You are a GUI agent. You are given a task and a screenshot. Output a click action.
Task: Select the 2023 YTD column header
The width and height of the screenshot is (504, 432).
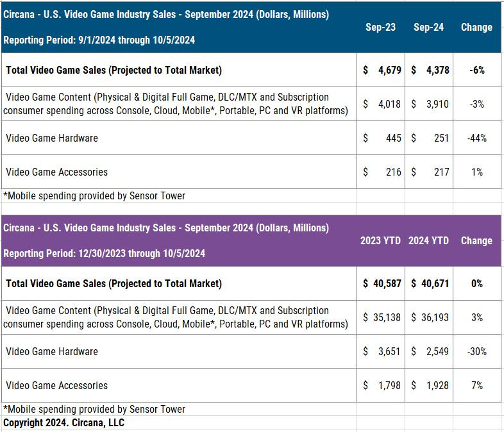(x=380, y=241)
